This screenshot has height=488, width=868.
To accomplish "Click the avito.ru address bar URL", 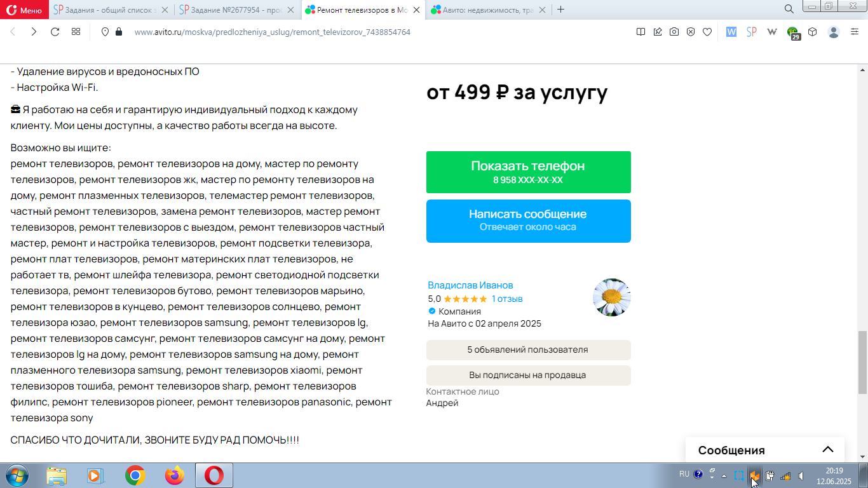I will click(x=273, y=32).
